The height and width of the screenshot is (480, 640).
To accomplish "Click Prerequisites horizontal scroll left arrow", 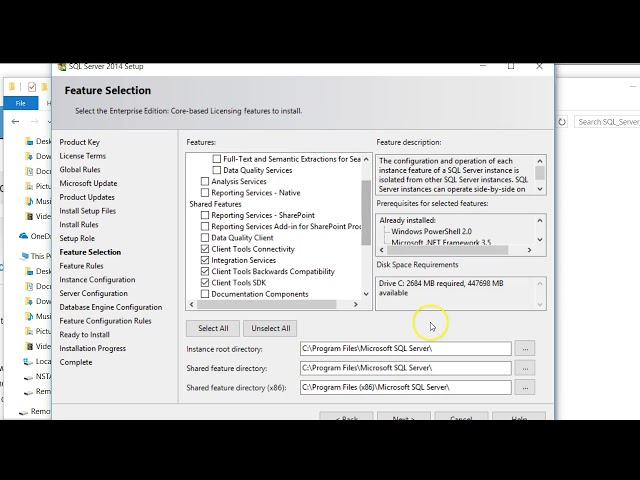I will pos(382,250).
